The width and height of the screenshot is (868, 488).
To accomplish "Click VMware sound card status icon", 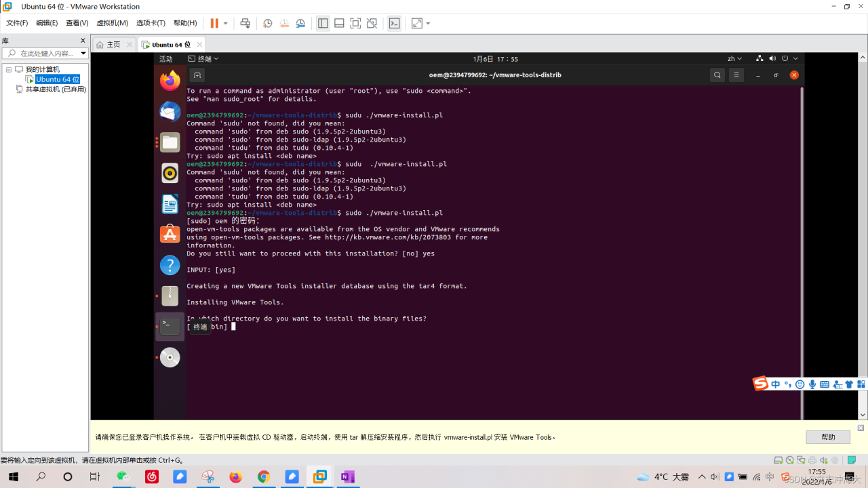I will pos(824,460).
